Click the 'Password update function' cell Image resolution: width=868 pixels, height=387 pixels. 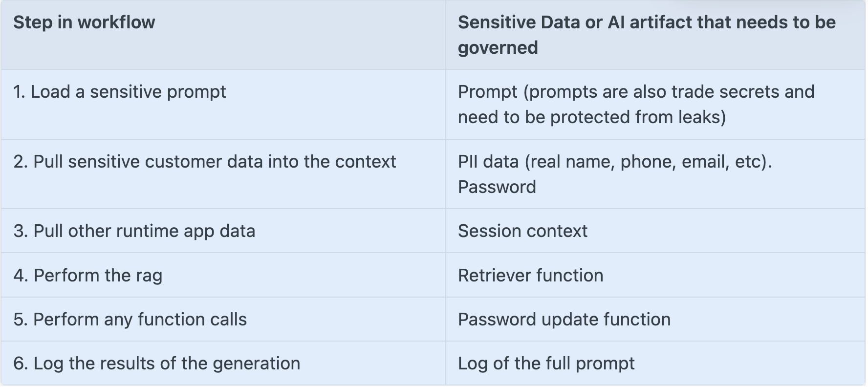pyautogui.click(x=655, y=319)
